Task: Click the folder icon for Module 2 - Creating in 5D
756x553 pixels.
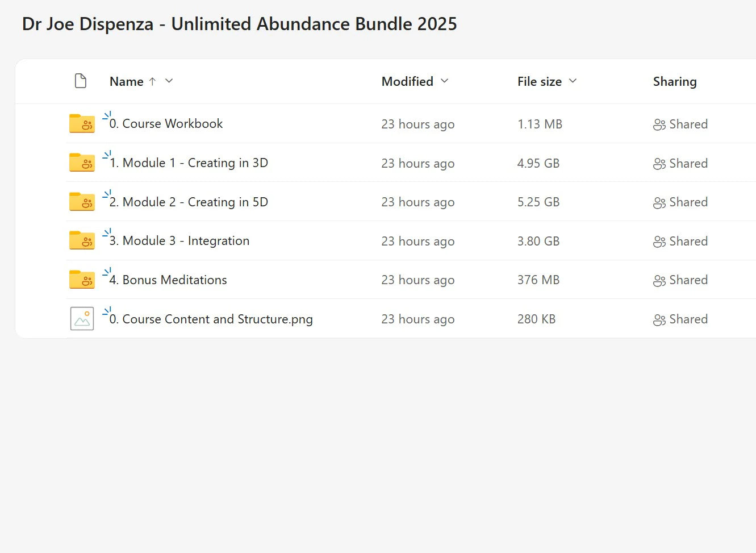Action: point(82,202)
